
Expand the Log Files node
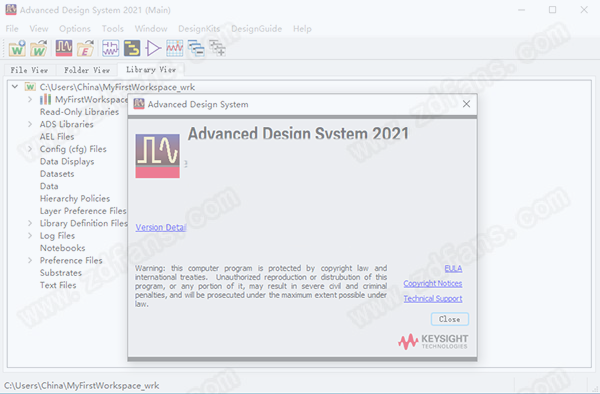tap(30, 236)
